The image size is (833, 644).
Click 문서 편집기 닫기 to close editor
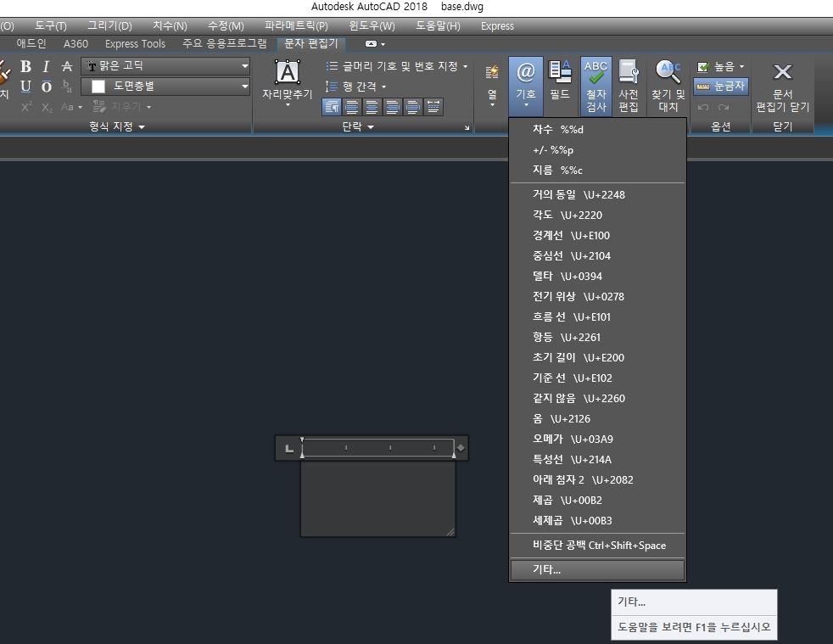click(781, 85)
